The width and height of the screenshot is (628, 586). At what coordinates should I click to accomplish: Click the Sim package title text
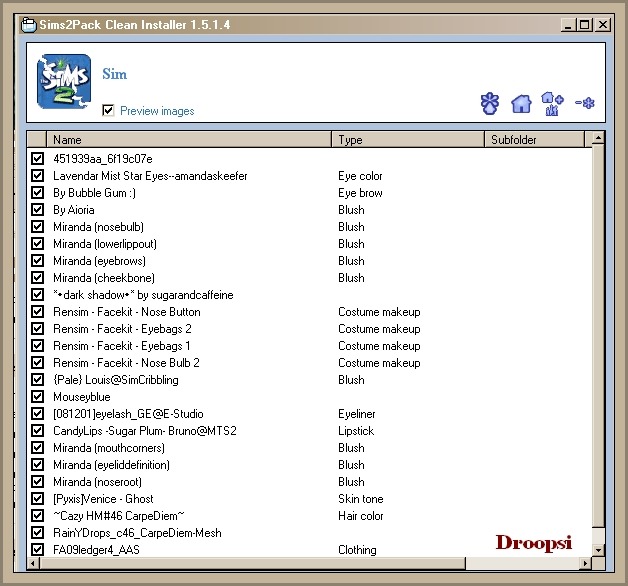115,74
